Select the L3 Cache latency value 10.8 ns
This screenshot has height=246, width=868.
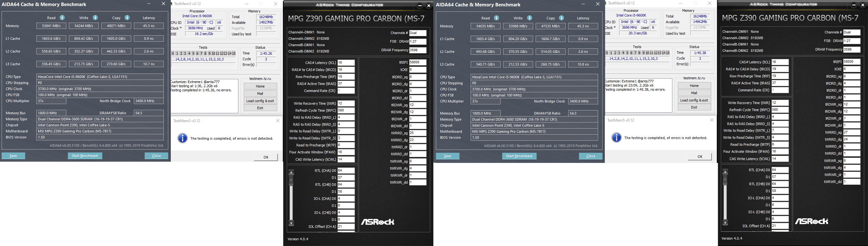(583, 64)
